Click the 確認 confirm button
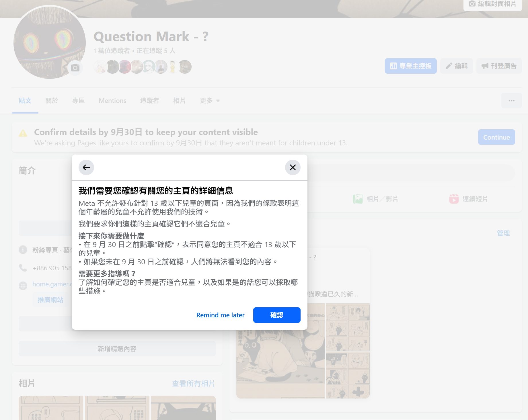528x420 pixels. (277, 315)
